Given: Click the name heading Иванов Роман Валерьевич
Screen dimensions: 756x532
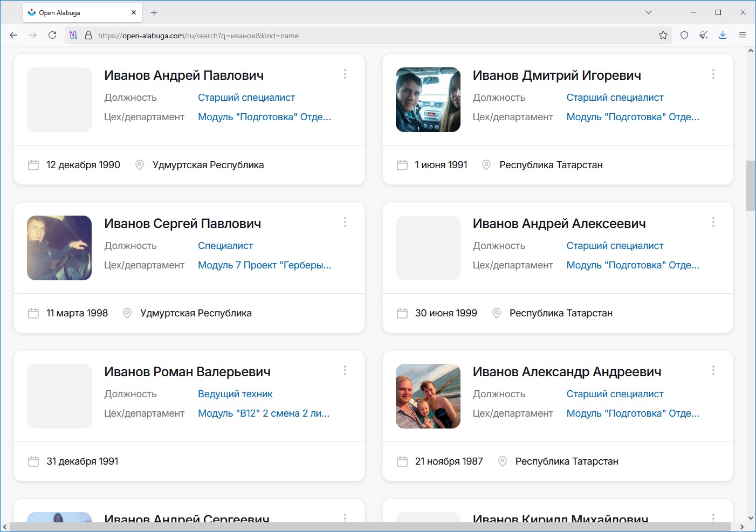Looking at the screenshot, I should pyautogui.click(x=188, y=372).
